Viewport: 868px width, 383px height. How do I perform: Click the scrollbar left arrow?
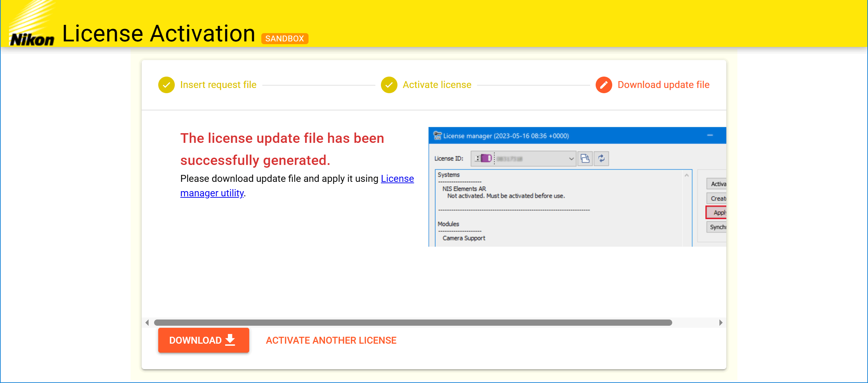[x=147, y=323]
